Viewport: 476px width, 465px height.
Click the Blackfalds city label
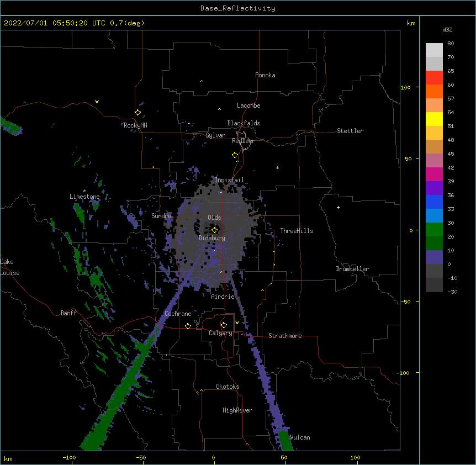pos(244,123)
